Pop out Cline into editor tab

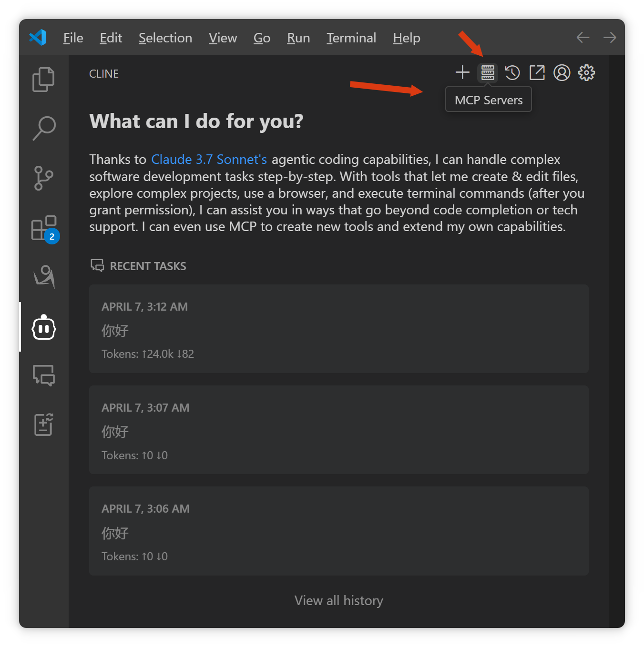(x=537, y=73)
